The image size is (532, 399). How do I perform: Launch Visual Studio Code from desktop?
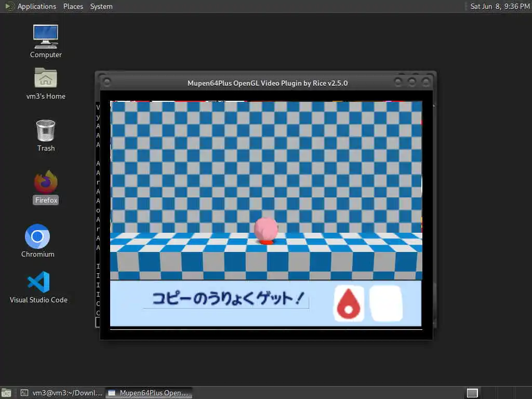38,287
